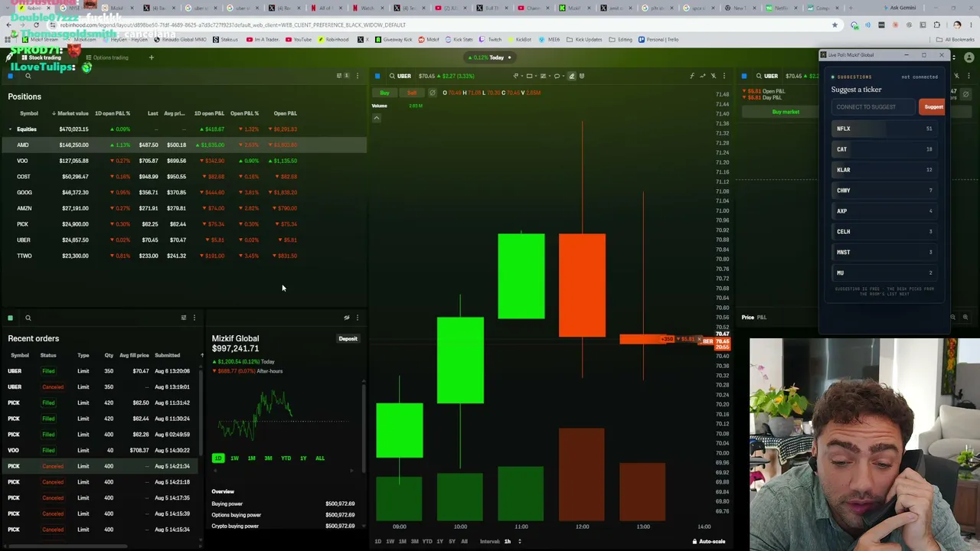Viewport: 980px width, 551px height.
Task: Select the COST position row
Action: tap(184, 177)
